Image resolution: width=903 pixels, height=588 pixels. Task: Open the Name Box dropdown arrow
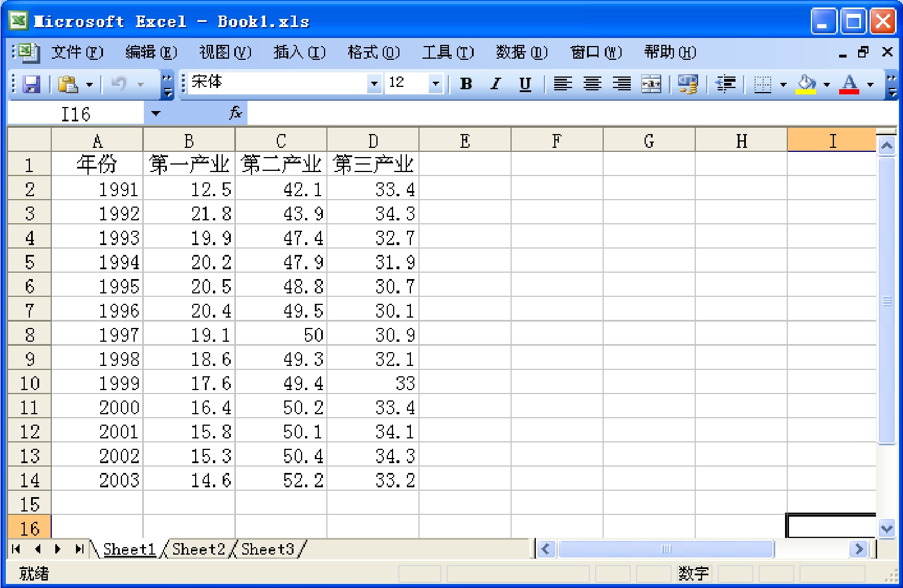click(x=155, y=113)
